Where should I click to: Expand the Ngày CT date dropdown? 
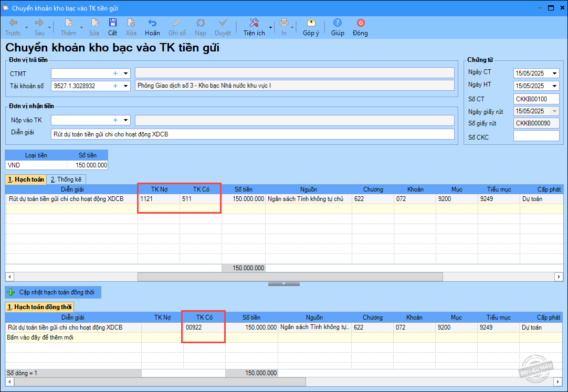(555, 73)
